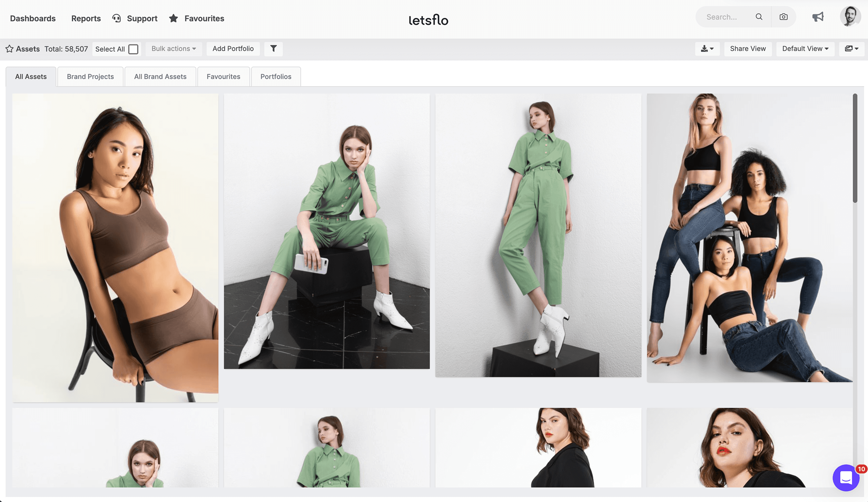868x502 pixels.
Task: Switch to the Brand Projects tab
Action: tap(90, 76)
